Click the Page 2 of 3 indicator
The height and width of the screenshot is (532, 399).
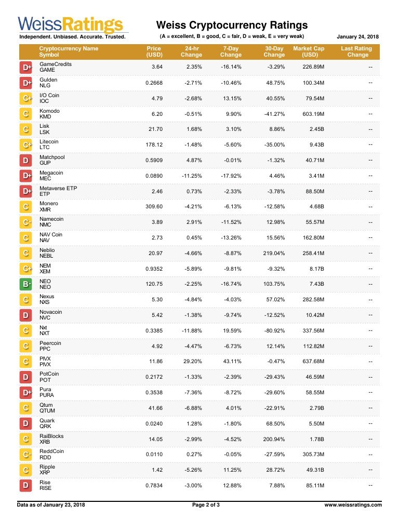206,504
